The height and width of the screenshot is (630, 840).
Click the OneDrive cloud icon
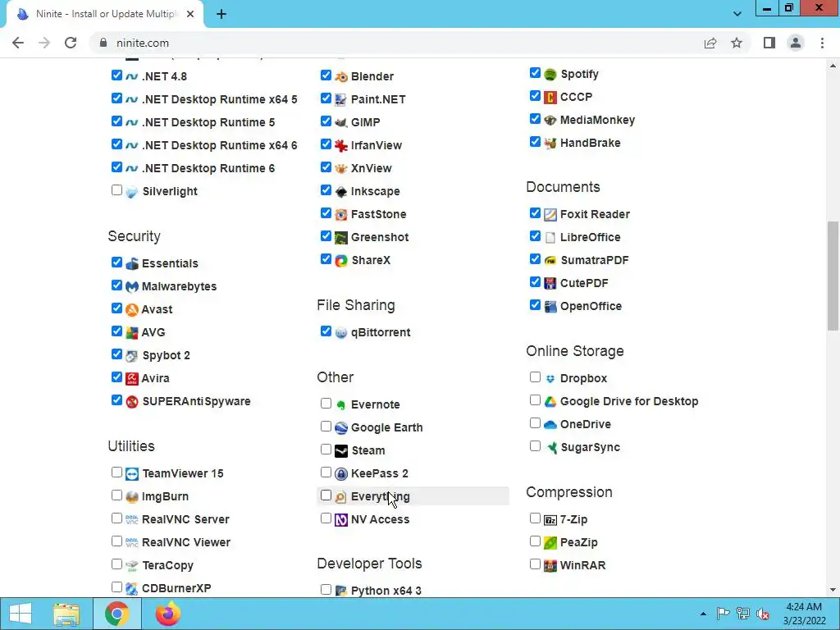550,425
